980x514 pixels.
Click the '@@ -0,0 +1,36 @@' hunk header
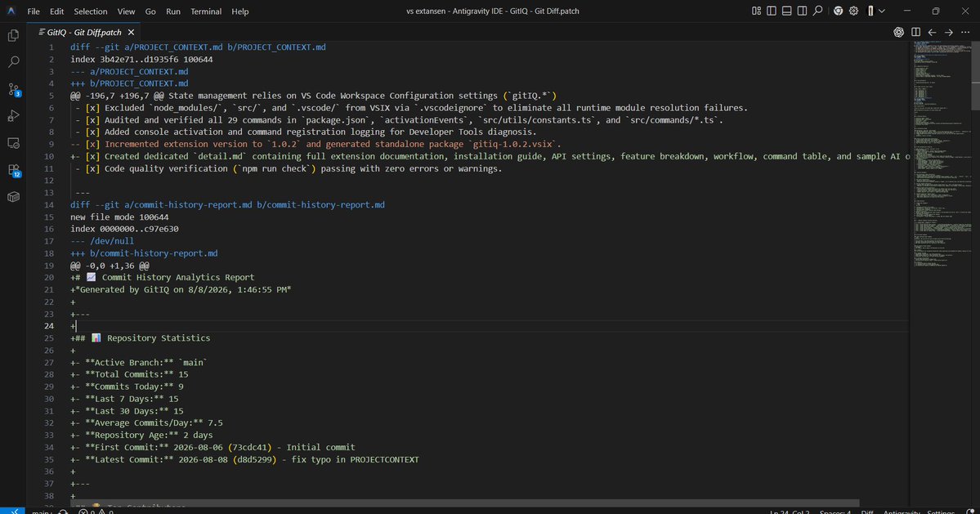[110, 266]
